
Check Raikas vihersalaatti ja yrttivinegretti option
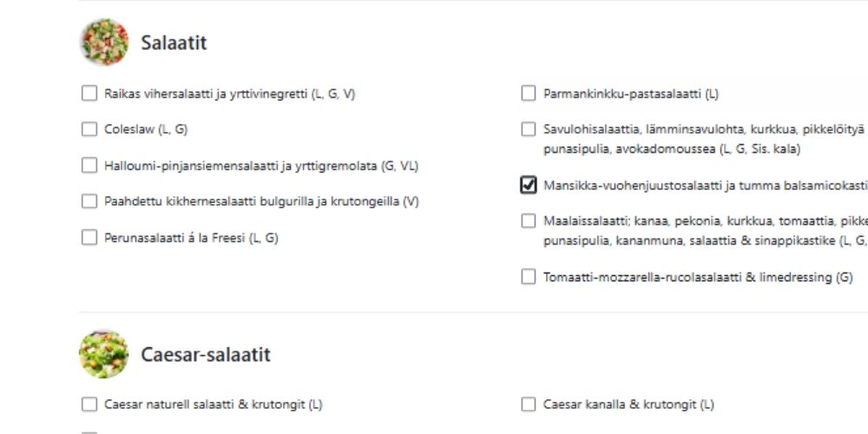point(89,94)
